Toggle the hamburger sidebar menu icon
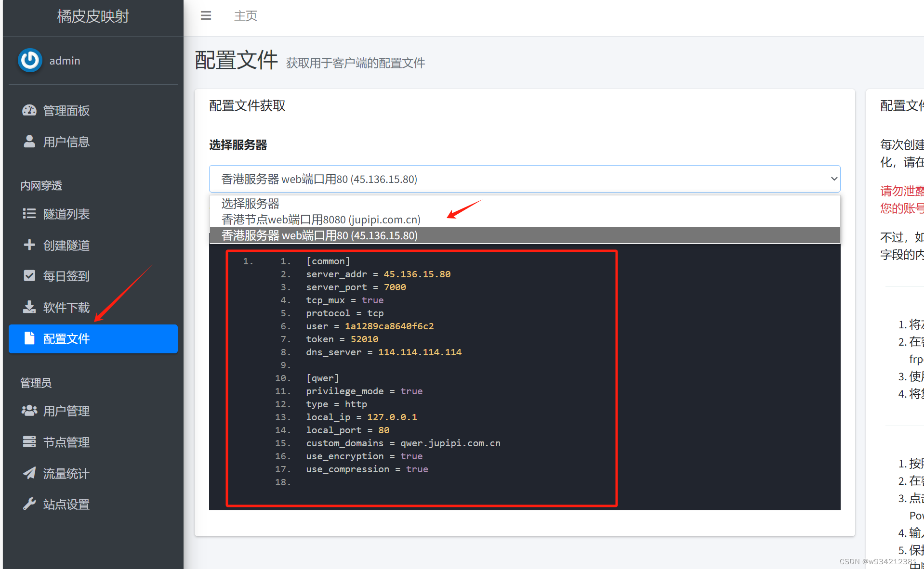This screenshot has width=924, height=569. click(206, 16)
